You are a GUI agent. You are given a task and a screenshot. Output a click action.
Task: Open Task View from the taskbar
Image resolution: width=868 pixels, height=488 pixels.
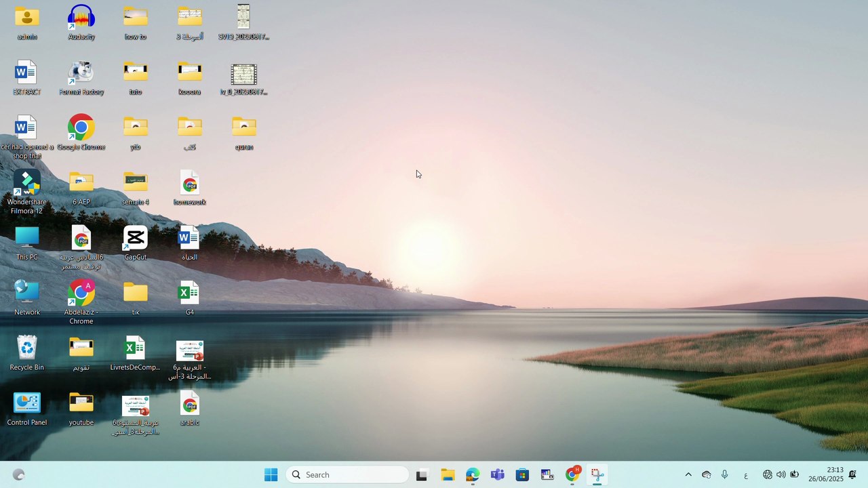coord(422,475)
